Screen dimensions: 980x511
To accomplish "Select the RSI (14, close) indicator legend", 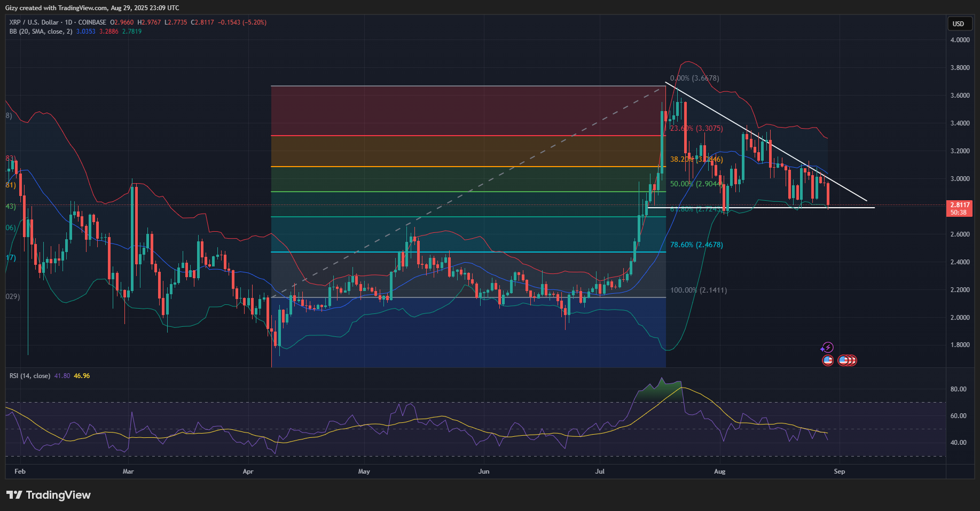I will point(30,376).
